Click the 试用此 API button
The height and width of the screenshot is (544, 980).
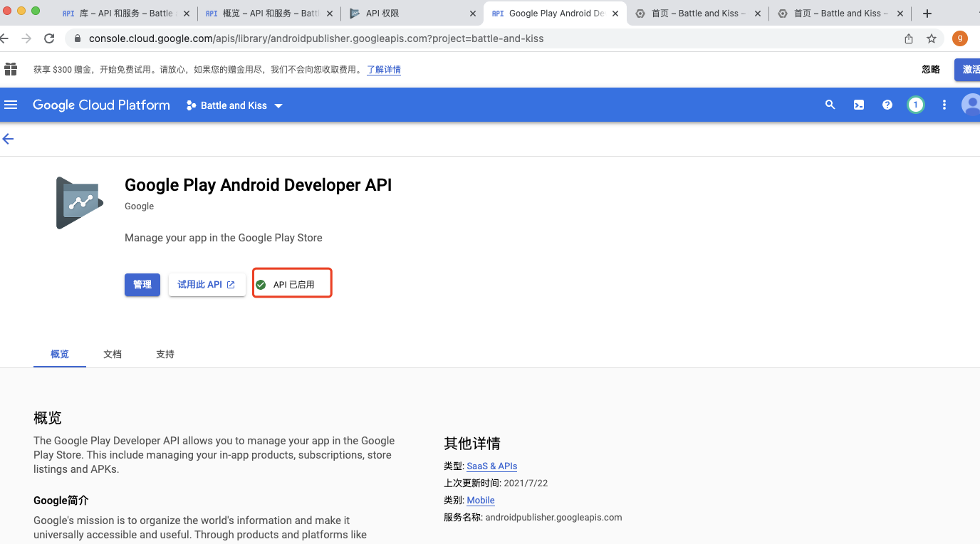(x=207, y=285)
